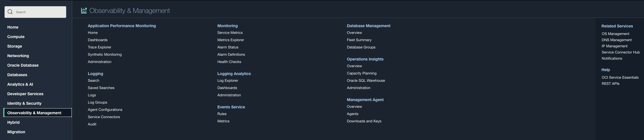The height and width of the screenshot is (140, 644).
Task: Click Rules under Events Service
Action: (x=222, y=114)
